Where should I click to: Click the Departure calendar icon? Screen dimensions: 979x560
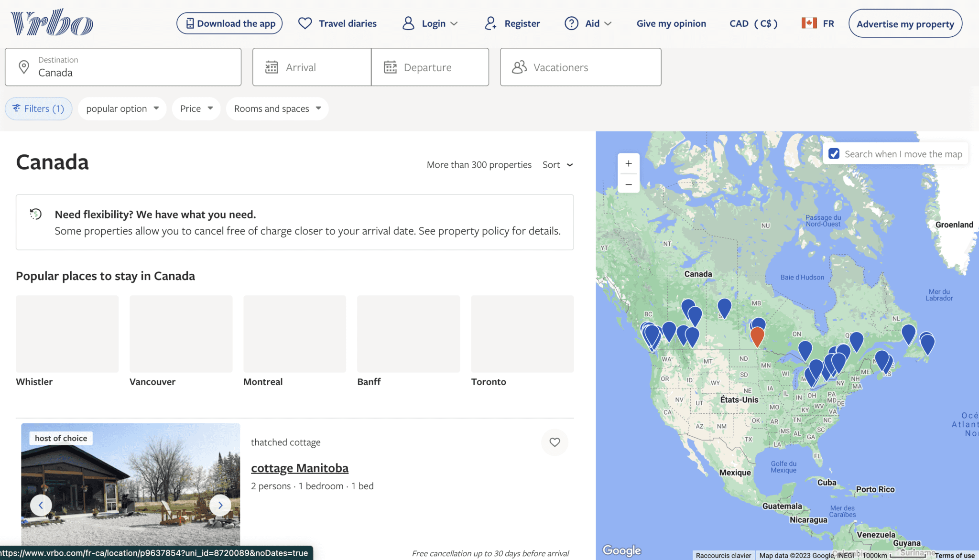[391, 67]
